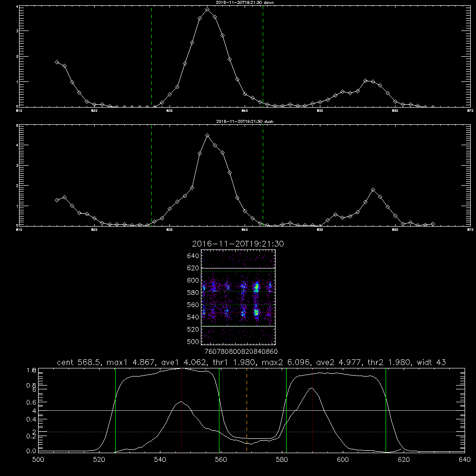Screen dimensions: 476x476
Task: Click the 580 label on bottom plot x-axis
Action: [x=282, y=460]
